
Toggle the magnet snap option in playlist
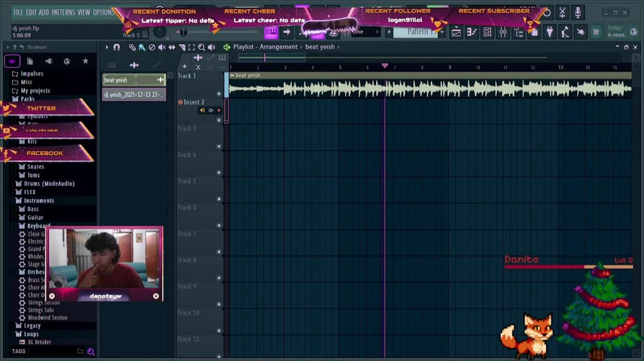click(116, 47)
